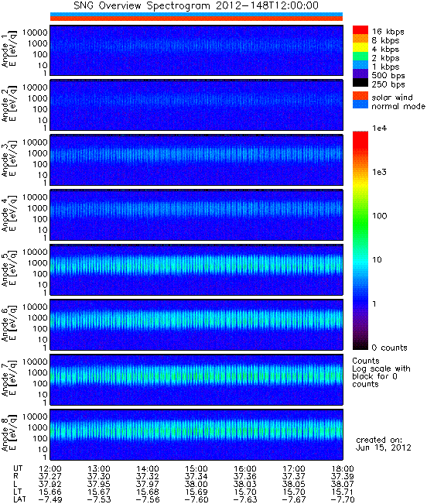Click the Anode 3 spectrogram panel

pyautogui.click(x=196, y=160)
